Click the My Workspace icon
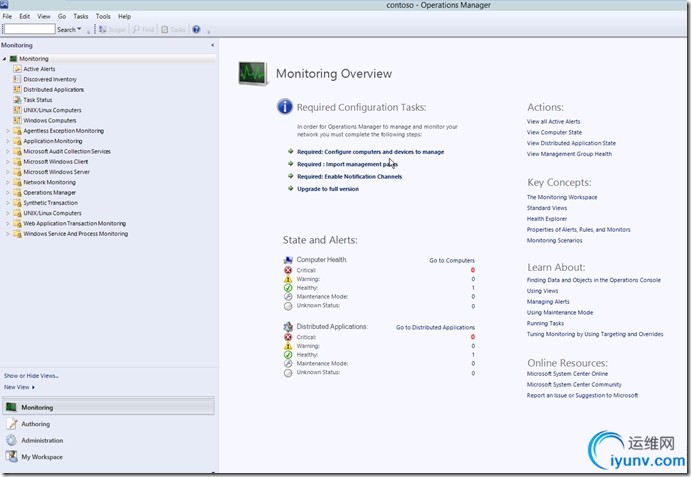 point(11,456)
